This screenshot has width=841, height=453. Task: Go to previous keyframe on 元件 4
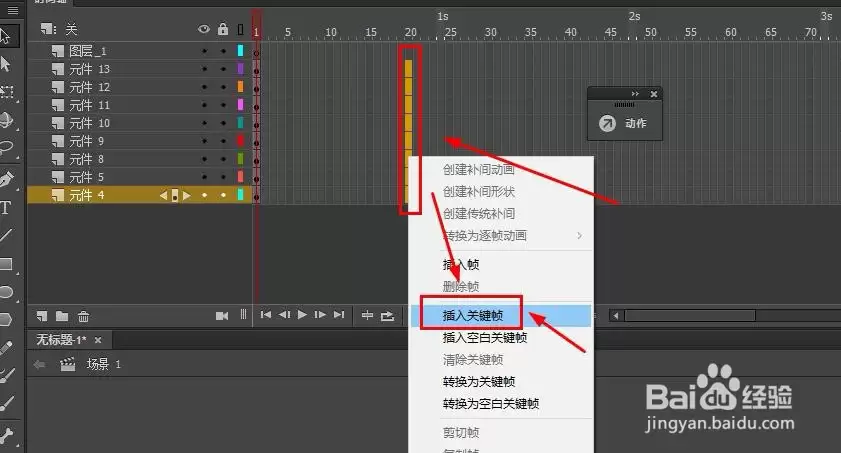pyautogui.click(x=163, y=196)
